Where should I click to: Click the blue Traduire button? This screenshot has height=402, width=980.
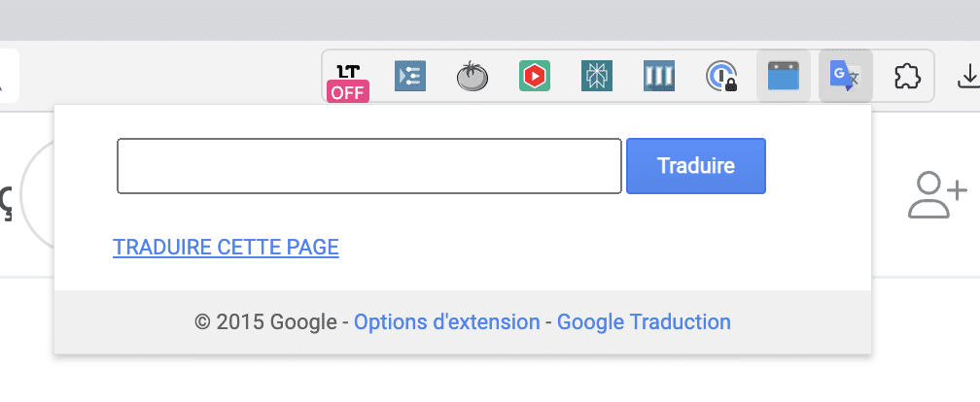(696, 166)
